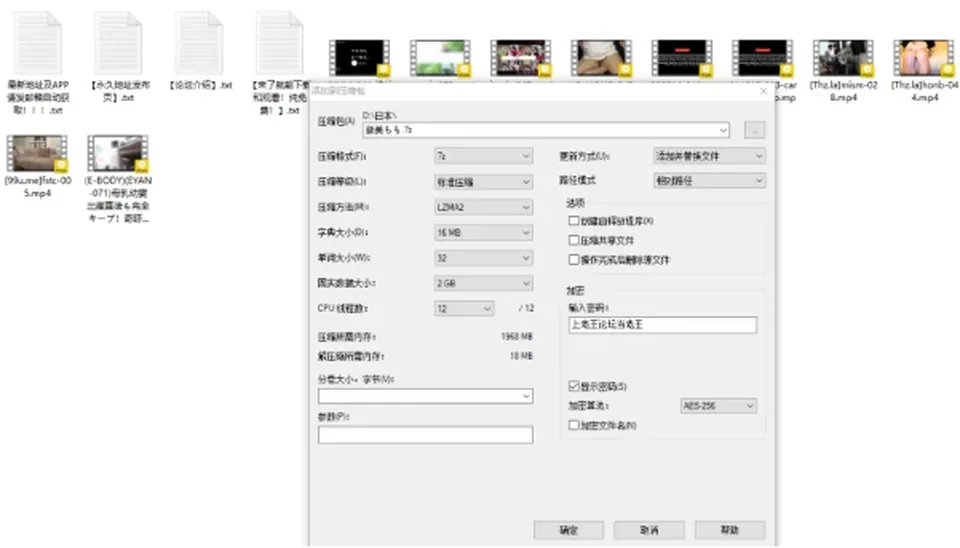Screen dimensions: 960x548
Task: Open the 压缩格式 7z dropdown
Action: (483, 156)
